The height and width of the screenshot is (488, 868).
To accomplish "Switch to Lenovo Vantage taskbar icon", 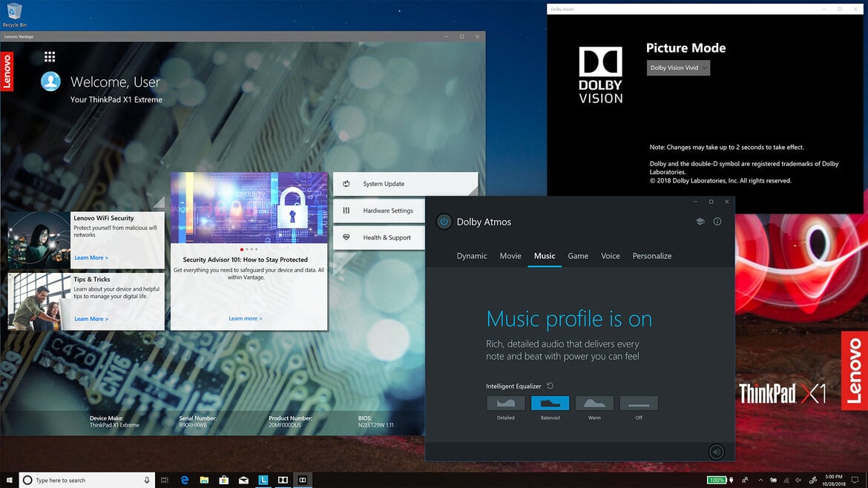I will coord(263,480).
